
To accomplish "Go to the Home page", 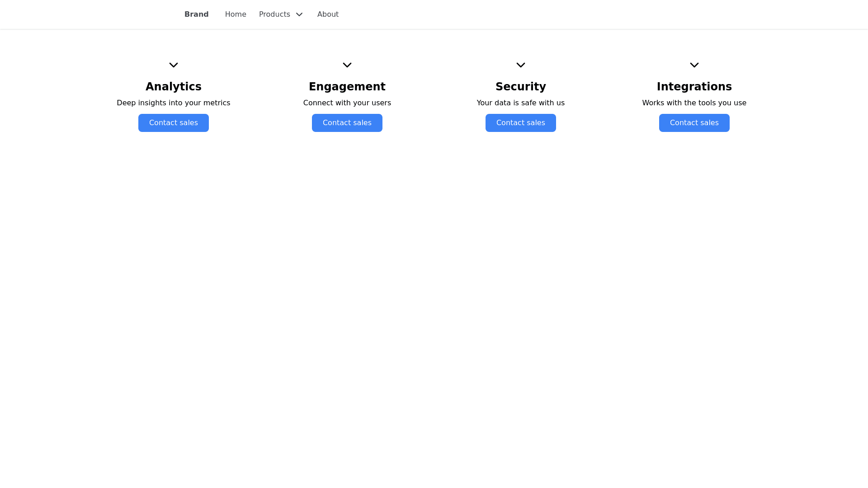I will click(236, 14).
